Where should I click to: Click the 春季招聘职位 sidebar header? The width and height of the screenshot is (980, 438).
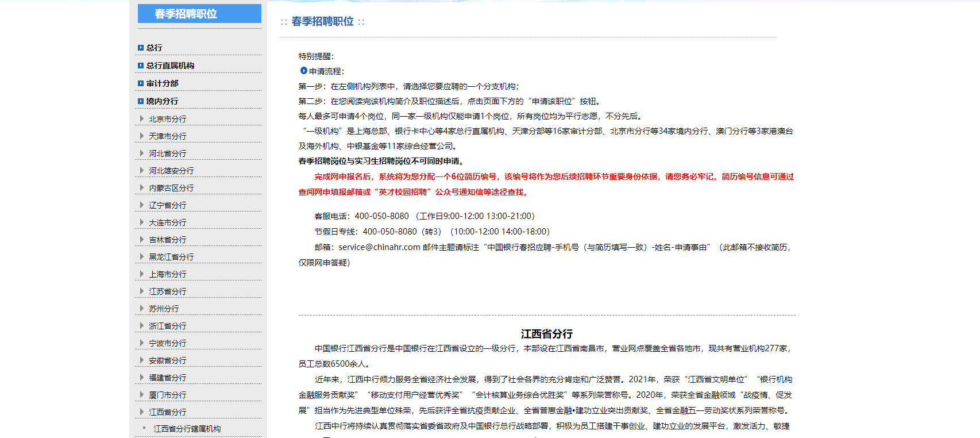point(199,14)
